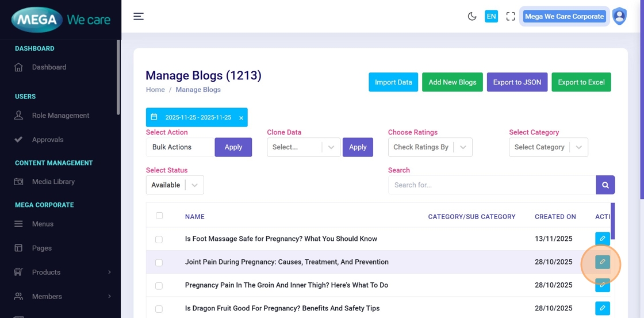Toggle dark mode moon icon

[472, 16]
